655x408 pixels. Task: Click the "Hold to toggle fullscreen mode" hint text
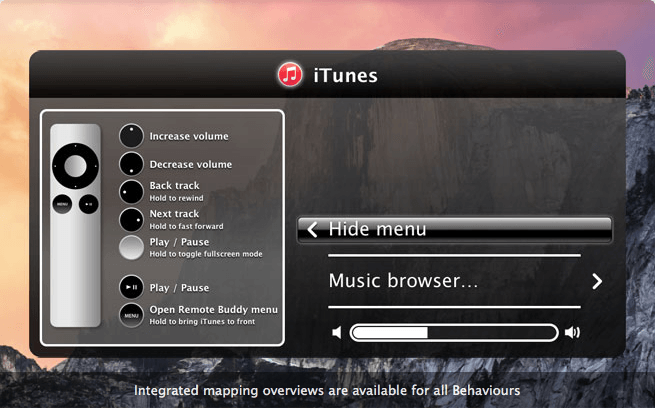pos(206,254)
